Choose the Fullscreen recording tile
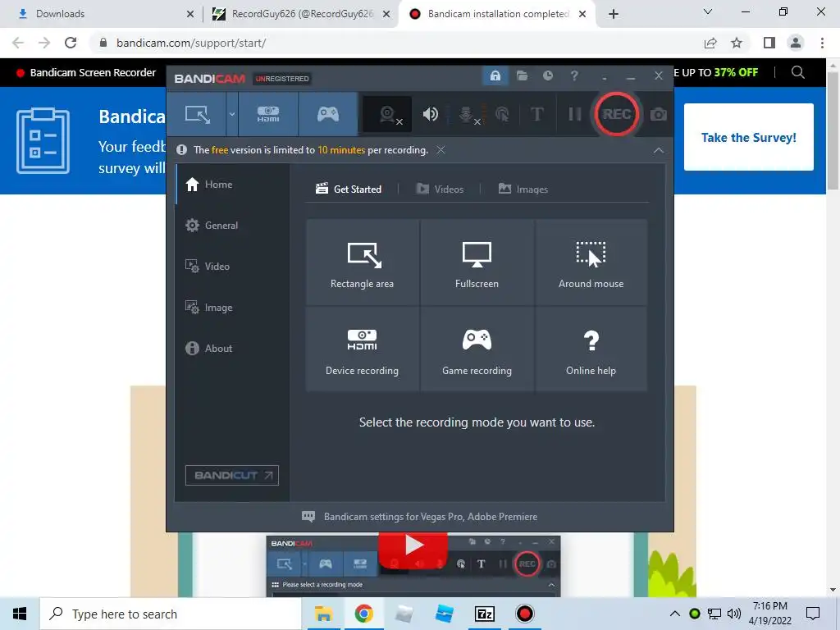 (477, 262)
